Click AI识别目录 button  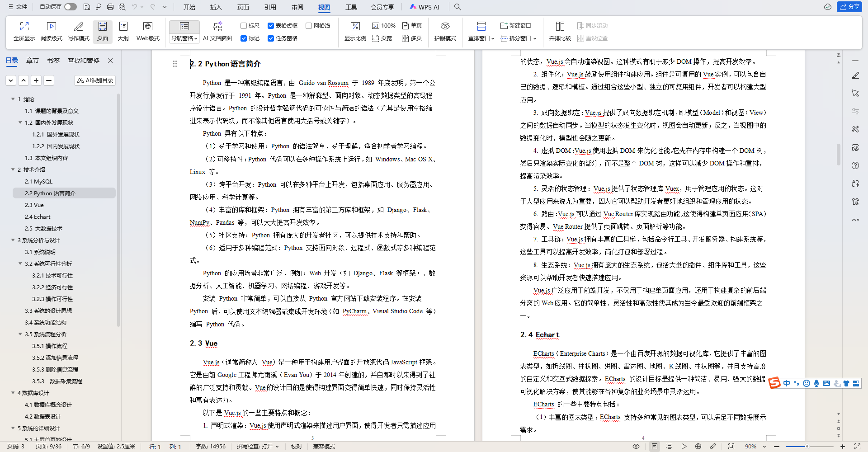click(95, 80)
